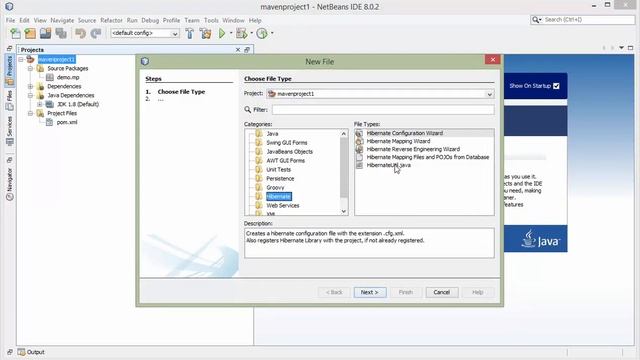Click the HibernateUtil.java file icon
Image resolution: width=640 pixels, height=360 pixels.
coord(359,165)
